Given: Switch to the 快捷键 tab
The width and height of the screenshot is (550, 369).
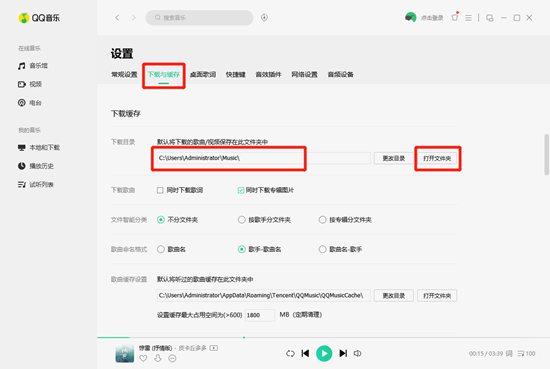Looking at the screenshot, I should coord(235,74).
